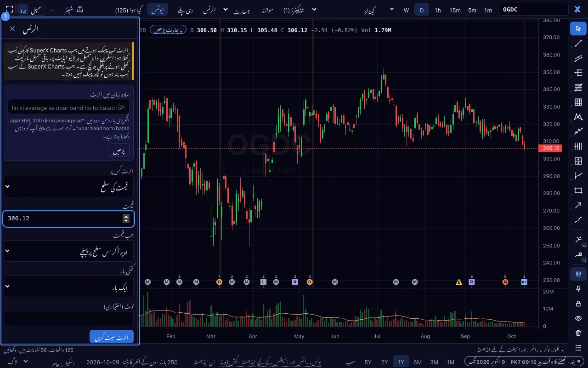Open the الرٹ کس پر dropdown
This screenshot has height=368, width=588.
coord(68,186)
